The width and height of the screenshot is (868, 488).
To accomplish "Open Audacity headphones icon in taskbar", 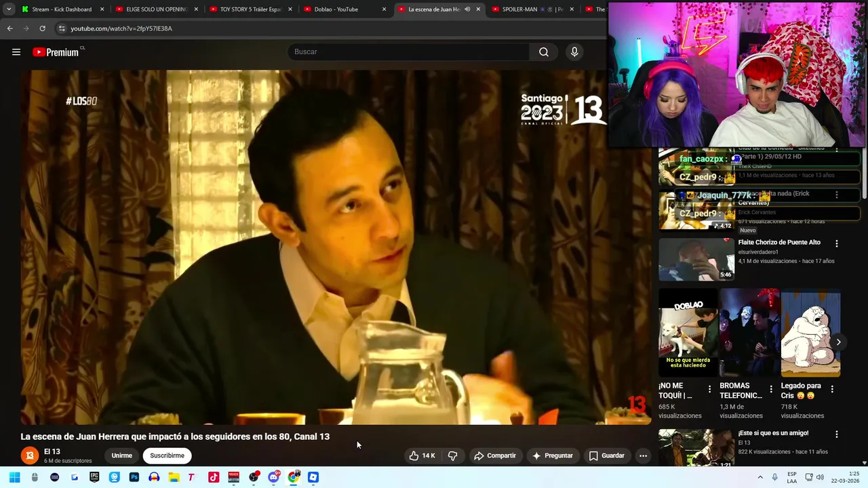I will (154, 477).
